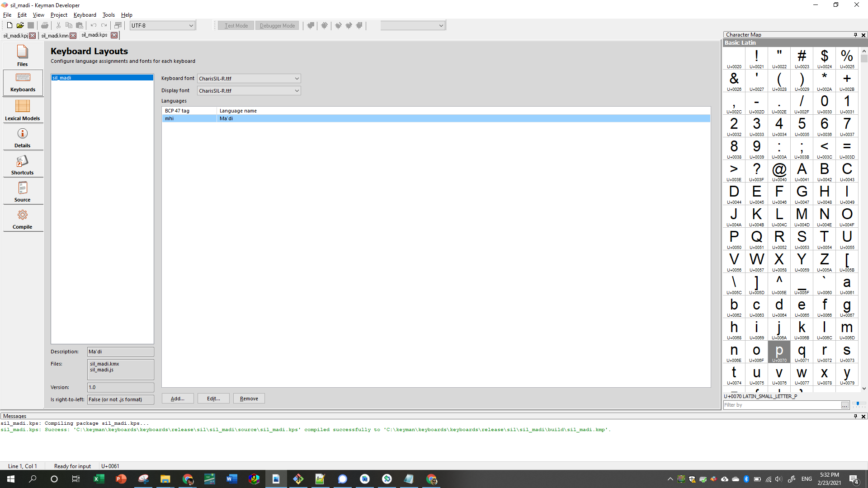Image resolution: width=868 pixels, height=488 pixels.
Task: Print with the printer toolbar icon
Action: tap(44, 26)
